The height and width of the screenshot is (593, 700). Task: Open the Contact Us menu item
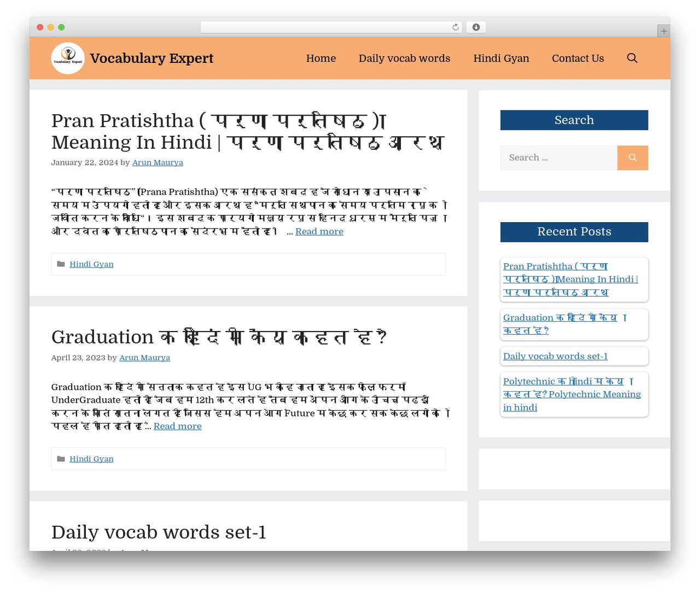577,58
